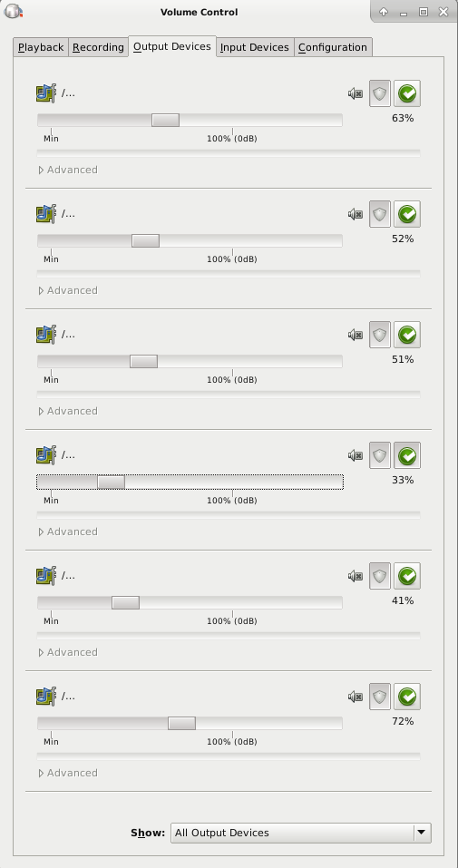This screenshot has width=458, height=868.
Task: Toggle set-as-fallback checkmark on 72% device
Action: [407, 697]
